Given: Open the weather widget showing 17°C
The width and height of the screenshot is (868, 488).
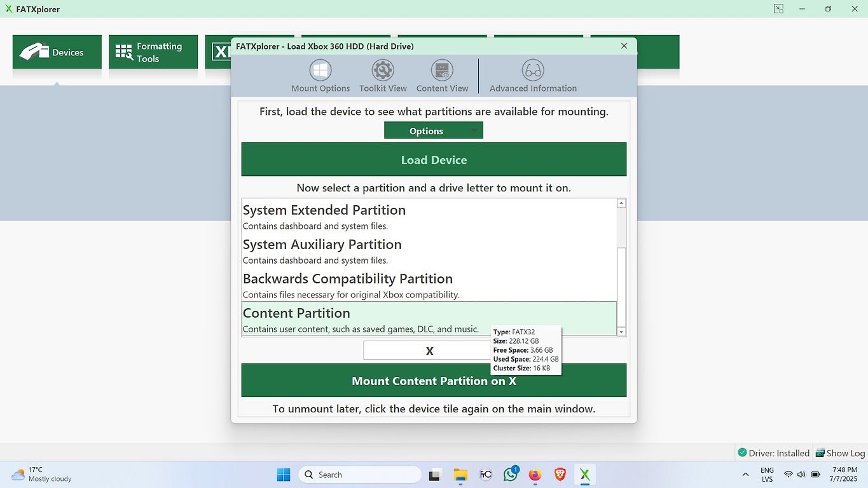Looking at the screenshot, I should [42, 475].
